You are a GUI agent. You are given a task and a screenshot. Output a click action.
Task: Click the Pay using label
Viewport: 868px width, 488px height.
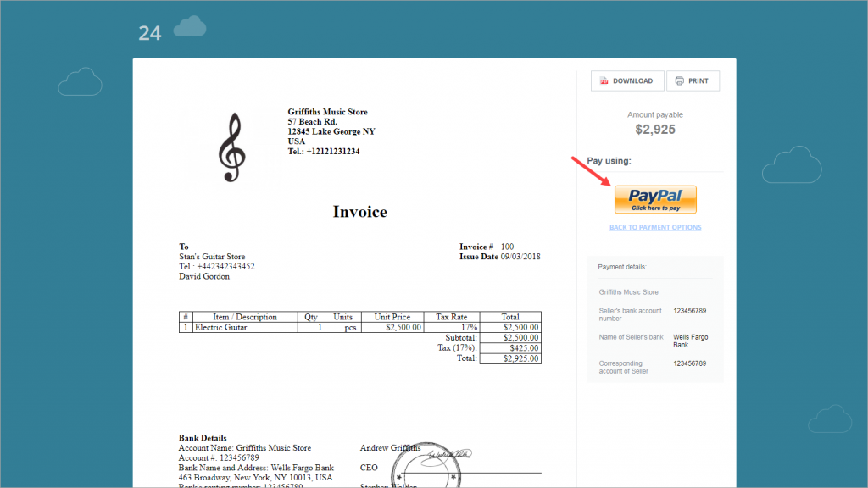(609, 161)
